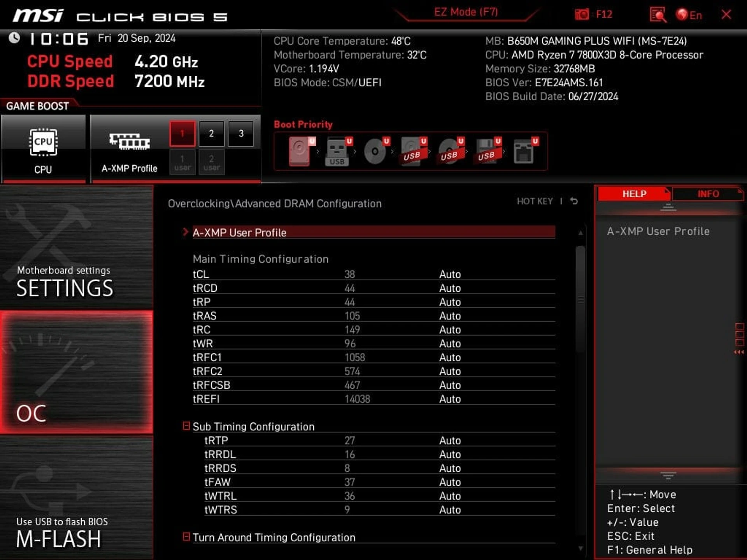Screen dimensions: 747x560
Task: Click the USB hard disk boot icon
Action: [x=413, y=151]
